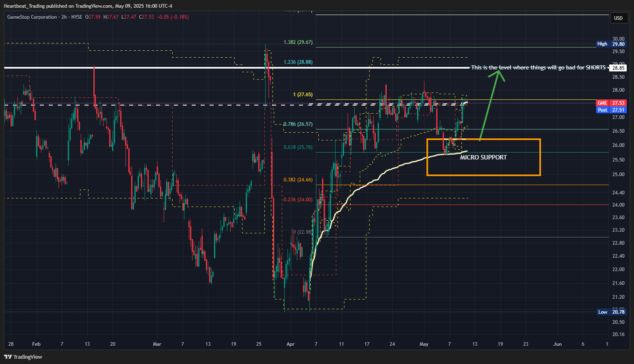
Task: Click the 17 date on the time axis
Action: click(x=367, y=344)
